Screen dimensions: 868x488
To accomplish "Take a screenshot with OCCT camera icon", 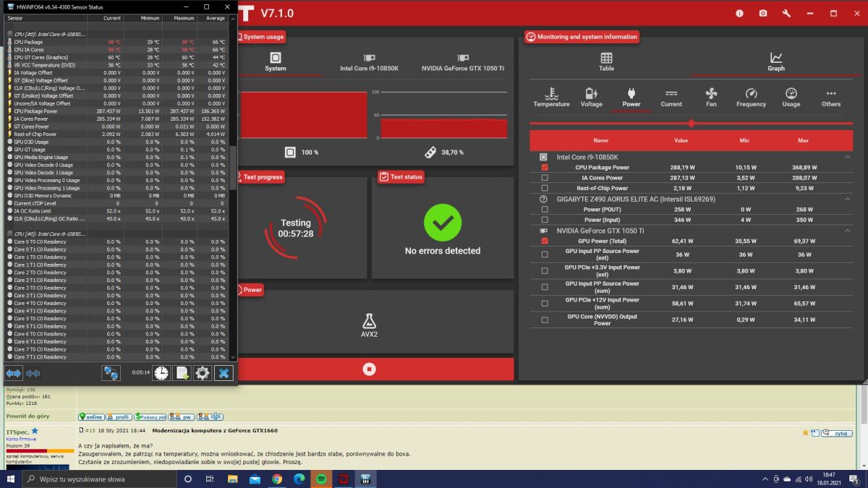I will pyautogui.click(x=763, y=13).
